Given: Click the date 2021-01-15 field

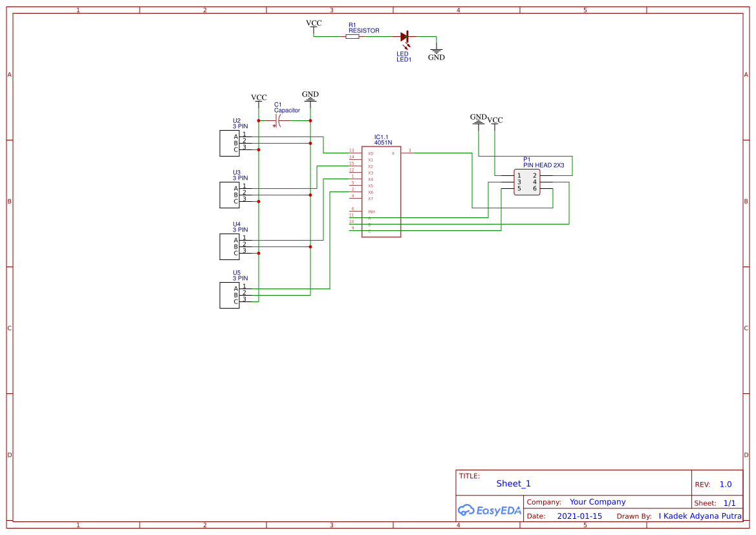Looking at the screenshot, I should [579, 516].
